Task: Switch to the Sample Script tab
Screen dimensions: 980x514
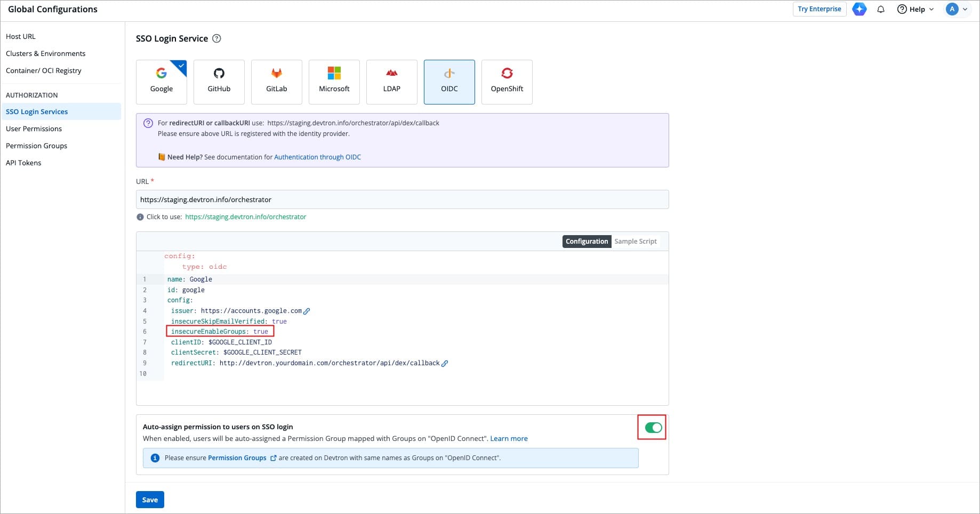Action: click(x=635, y=242)
